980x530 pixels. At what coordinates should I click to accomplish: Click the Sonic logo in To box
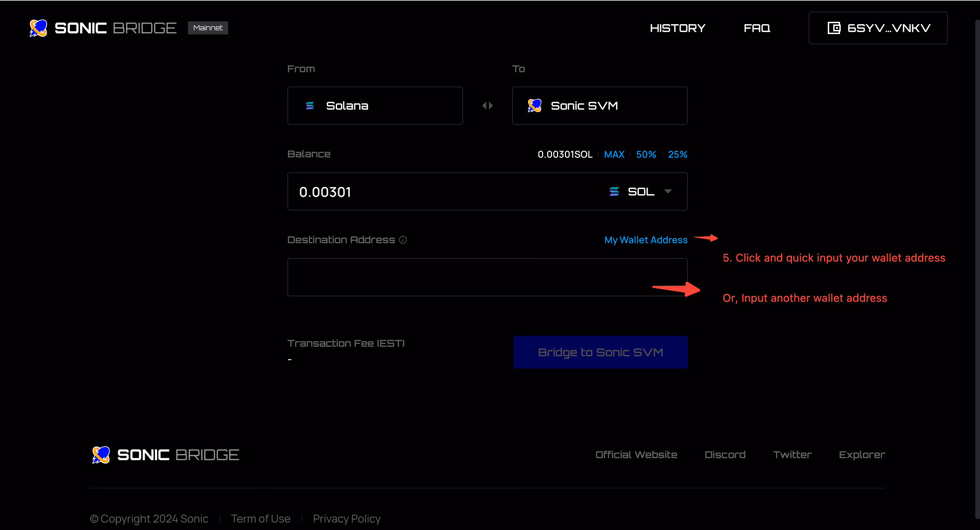pyautogui.click(x=535, y=105)
